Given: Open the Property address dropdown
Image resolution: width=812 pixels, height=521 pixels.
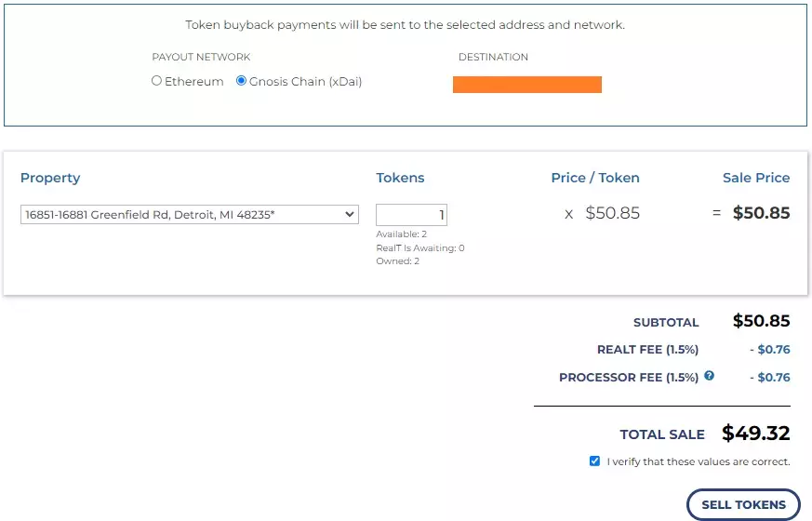Looking at the screenshot, I should click(190, 215).
